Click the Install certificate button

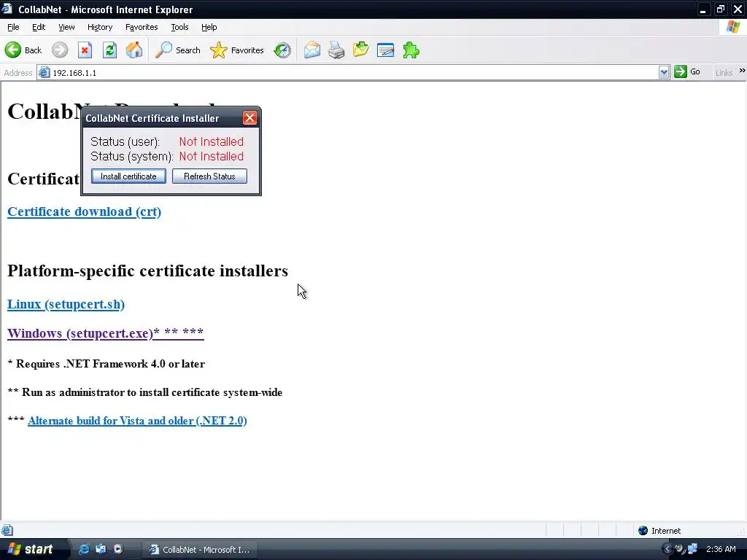tap(128, 176)
